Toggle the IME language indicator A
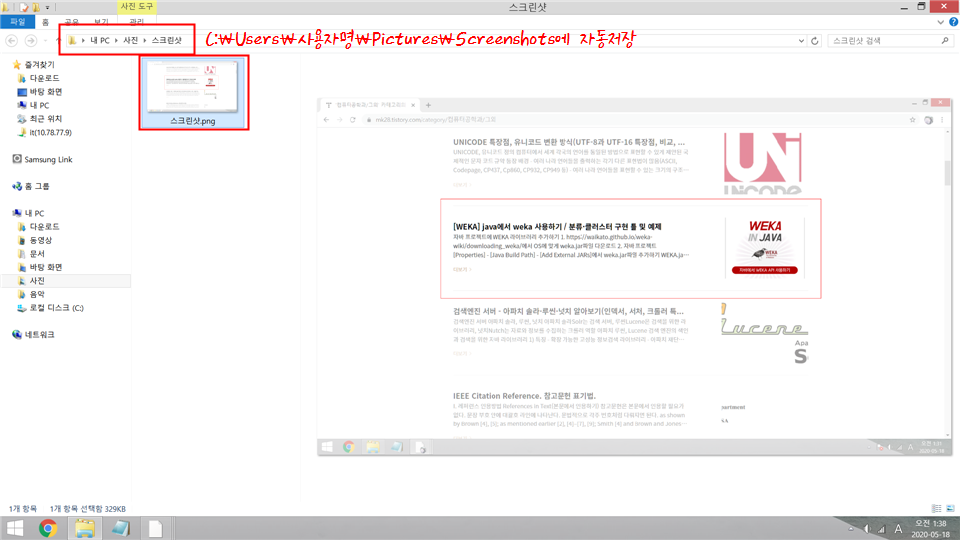Viewport: 960px width, 540px height. pos(898,529)
